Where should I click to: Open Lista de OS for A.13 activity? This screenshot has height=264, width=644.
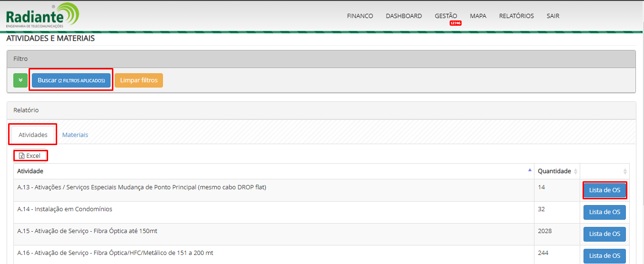point(604,190)
